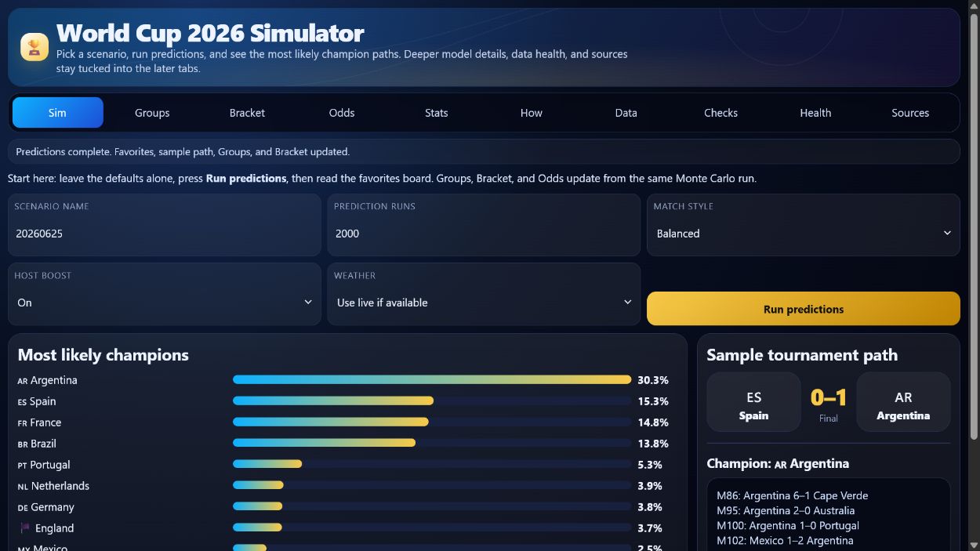This screenshot has width=980, height=551.
Task: Expand the Host Boost dropdown
Action: click(165, 303)
